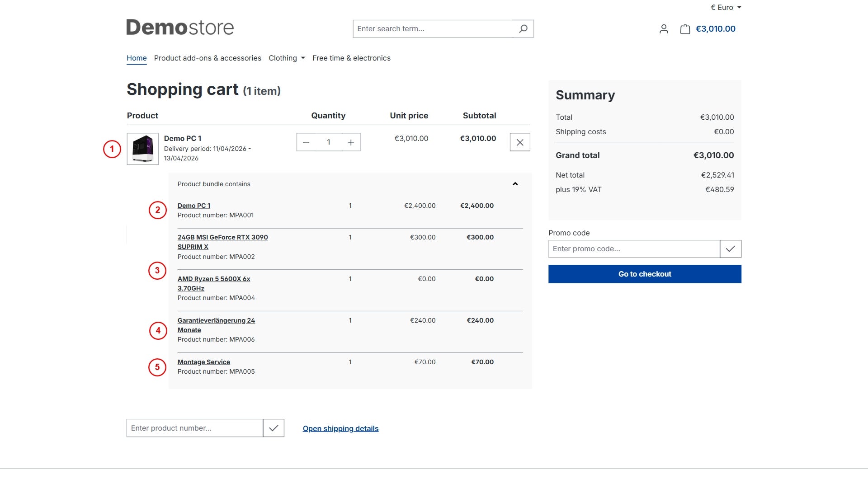
Task: Click the Go to checkout button
Action: pos(645,274)
